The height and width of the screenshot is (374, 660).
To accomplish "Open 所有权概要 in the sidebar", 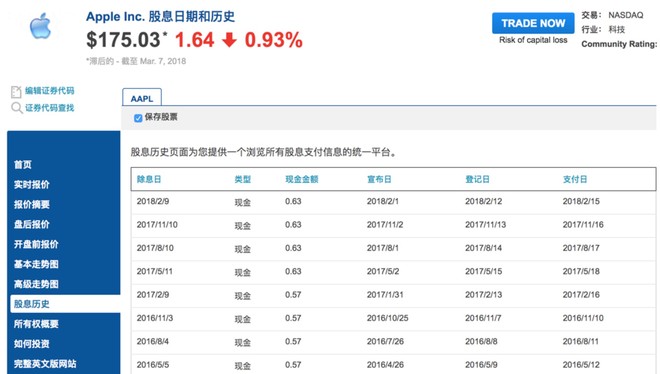I will tap(36, 324).
